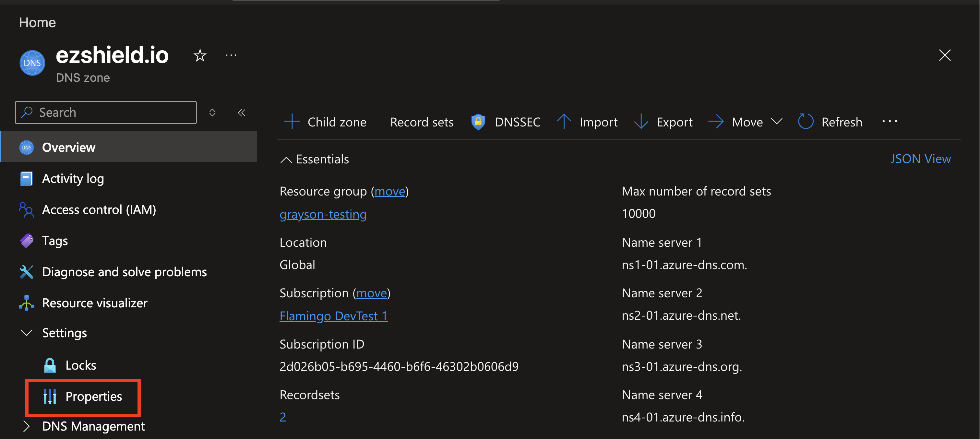This screenshot has height=439, width=980.
Task: Select ns2-01.azure-dns.net. name server
Action: 681,316
